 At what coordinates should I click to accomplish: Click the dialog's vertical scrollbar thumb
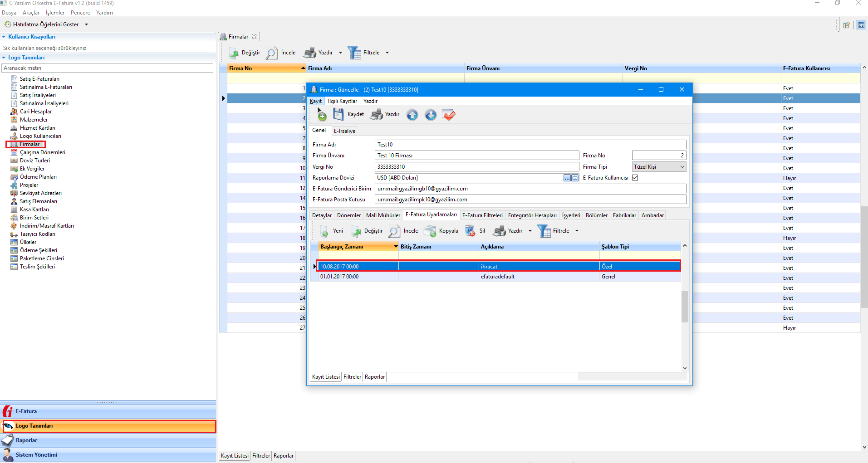click(685, 307)
